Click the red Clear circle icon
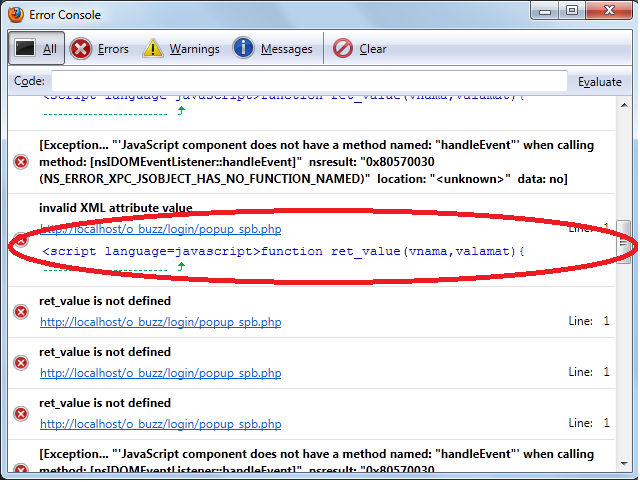The height and width of the screenshot is (482, 640). tap(343, 49)
